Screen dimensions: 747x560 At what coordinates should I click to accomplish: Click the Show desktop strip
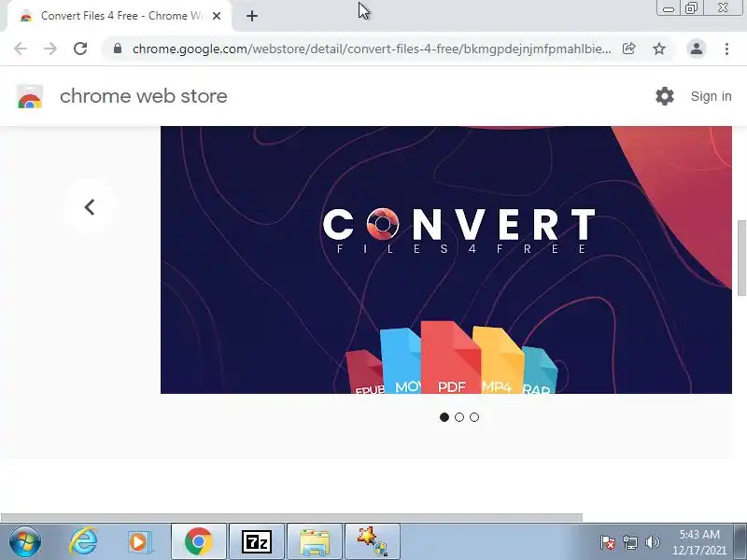[740, 542]
